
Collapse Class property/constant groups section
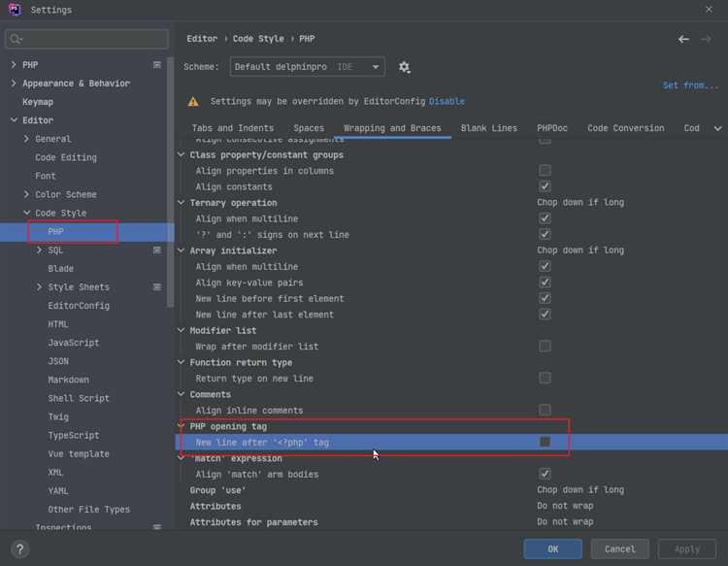[182, 154]
